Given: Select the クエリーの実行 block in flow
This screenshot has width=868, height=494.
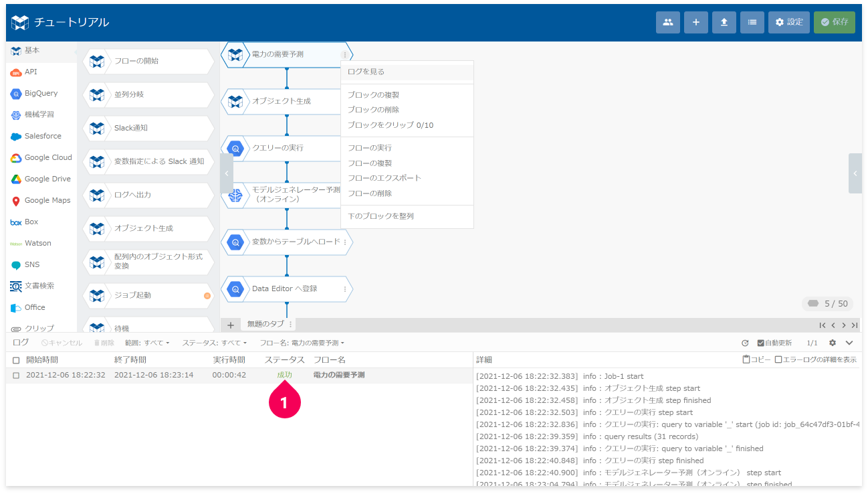Looking at the screenshot, I should 281,148.
